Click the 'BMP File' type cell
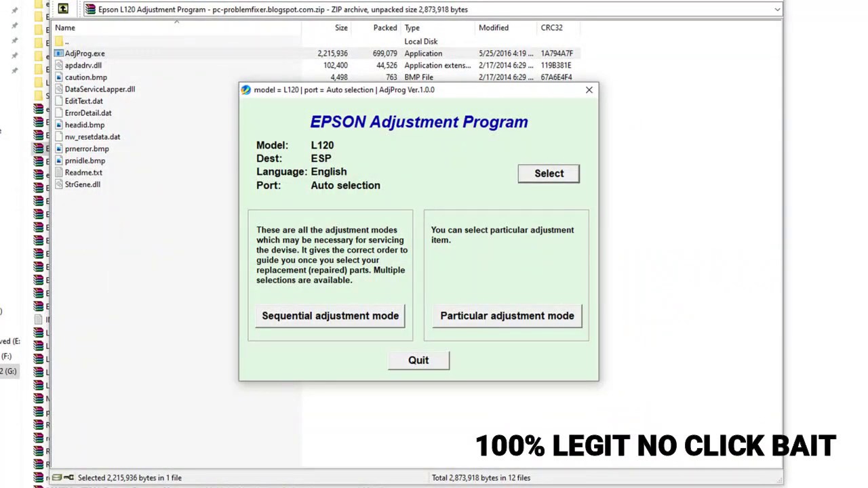The width and height of the screenshot is (868, 488). 418,77
